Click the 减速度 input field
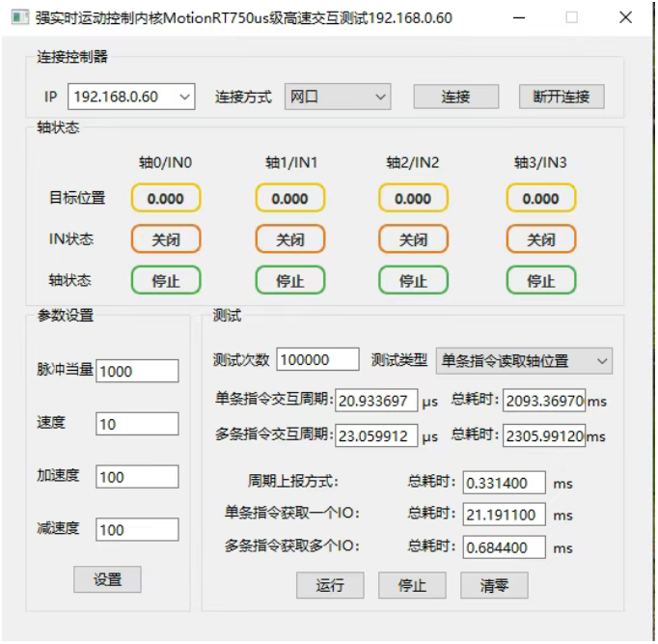 pyautogui.click(x=137, y=529)
